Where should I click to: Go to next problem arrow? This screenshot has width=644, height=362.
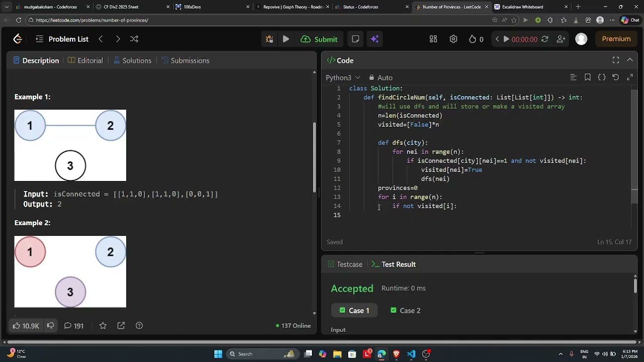(x=118, y=39)
